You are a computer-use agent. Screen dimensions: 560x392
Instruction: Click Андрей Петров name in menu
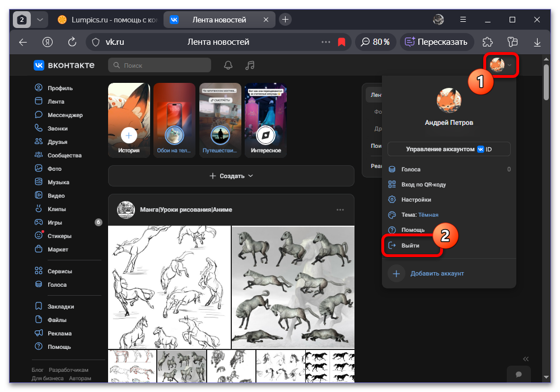click(x=449, y=123)
